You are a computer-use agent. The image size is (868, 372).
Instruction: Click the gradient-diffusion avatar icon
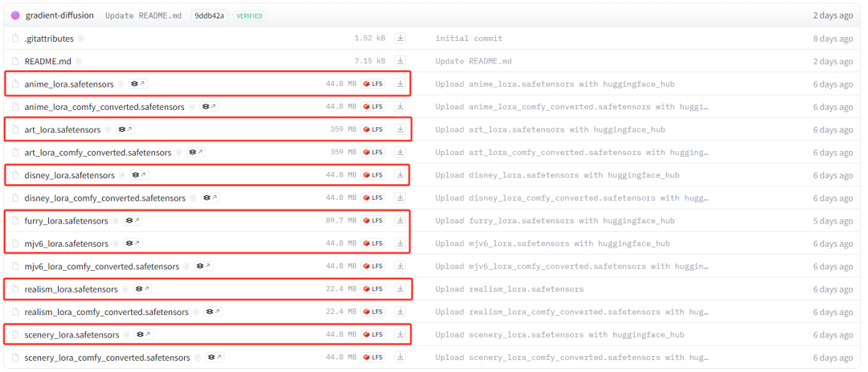pyautogui.click(x=15, y=15)
